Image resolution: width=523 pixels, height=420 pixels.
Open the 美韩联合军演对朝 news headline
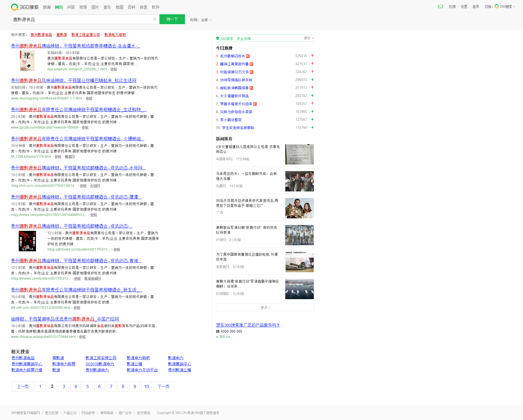point(247,230)
